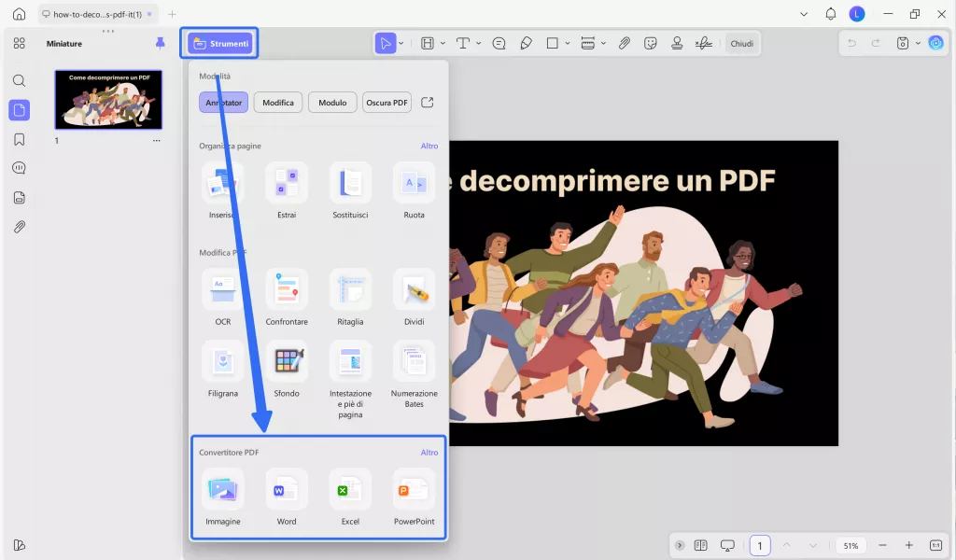Convert PDF to Immagine
The height and width of the screenshot is (560, 956).
pos(222,497)
